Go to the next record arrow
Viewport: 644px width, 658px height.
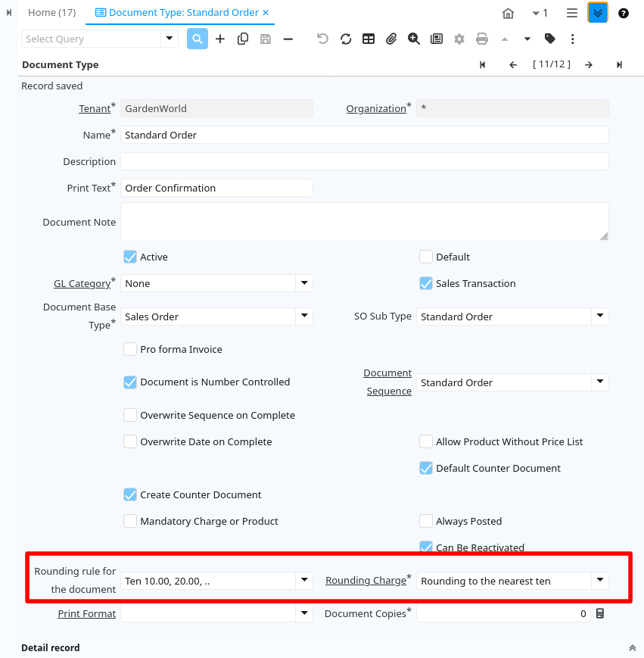tap(588, 65)
